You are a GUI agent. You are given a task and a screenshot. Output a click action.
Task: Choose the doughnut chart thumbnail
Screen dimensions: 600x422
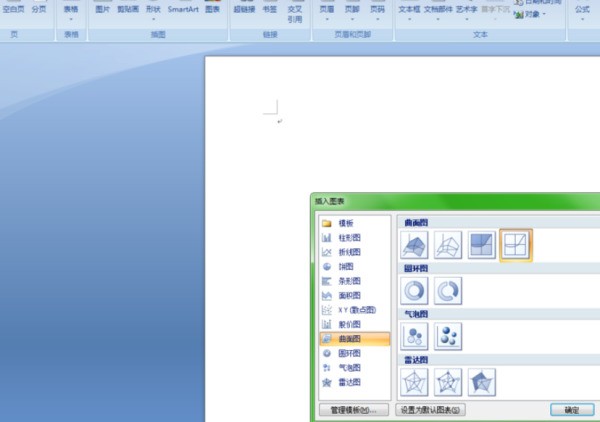tap(414, 291)
